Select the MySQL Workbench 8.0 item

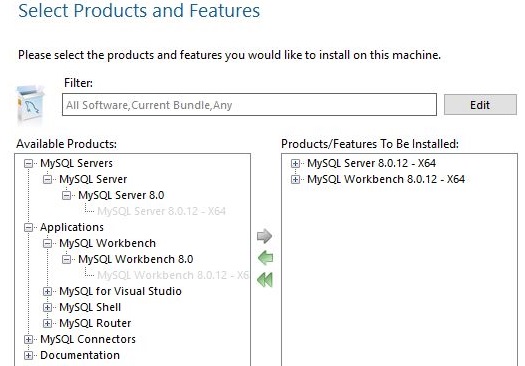pyautogui.click(x=136, y=260)
